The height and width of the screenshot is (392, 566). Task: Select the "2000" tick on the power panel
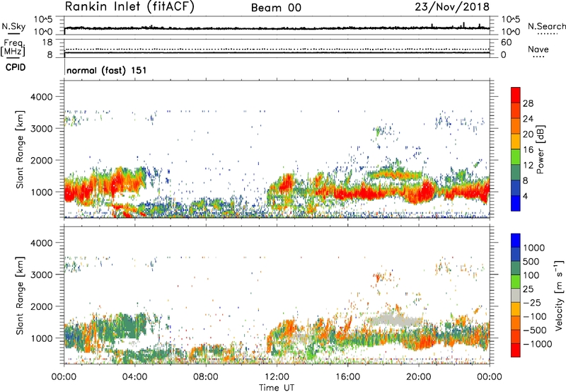[x=42, y=160]
